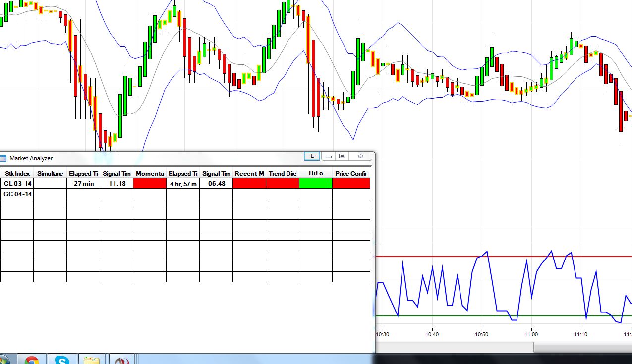Click the Market Analyzer window icon
The width and height of the screenshot is (632, 364).
(x=3, y=158)
